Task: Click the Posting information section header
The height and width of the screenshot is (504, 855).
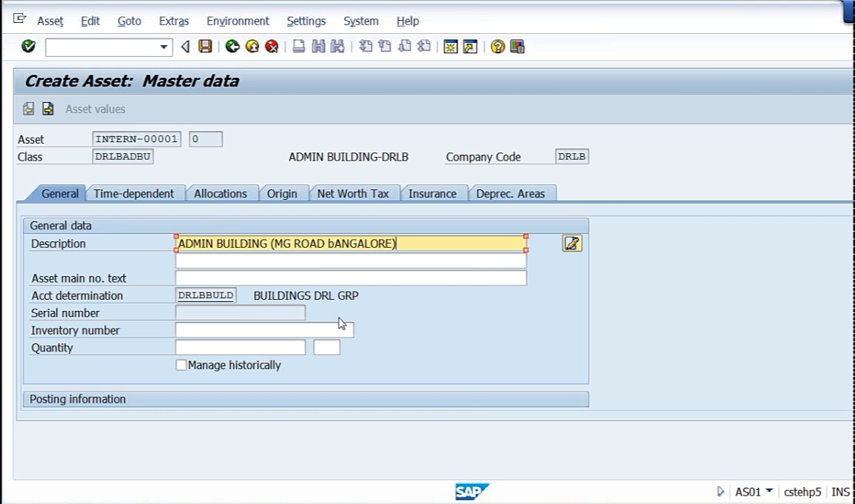Action: 306,400
